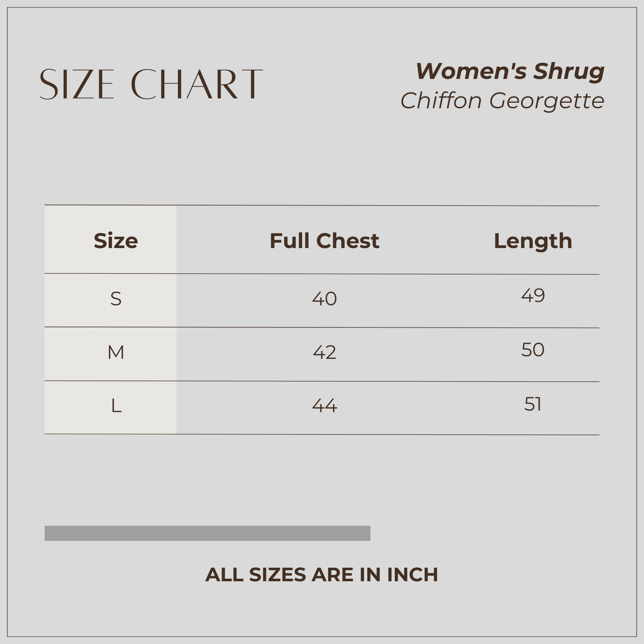644x644 pixels.
Task: Click the length value 51
Action: [533, 404]
